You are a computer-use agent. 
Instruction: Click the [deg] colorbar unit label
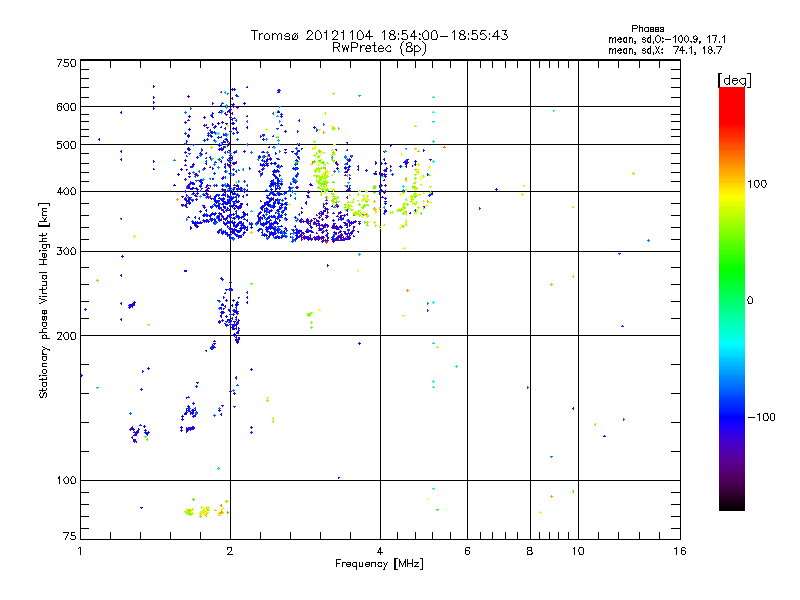click(734, 80)
